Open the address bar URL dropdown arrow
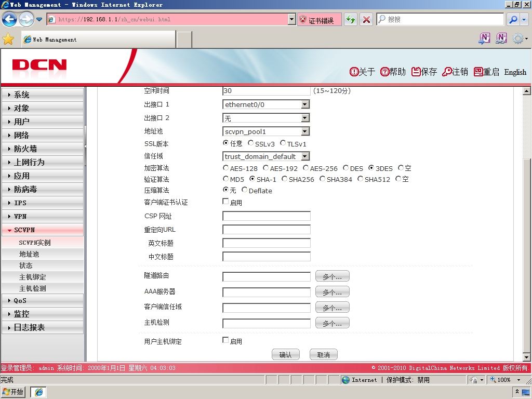Screen dimensions: 532x399 [x=292, y=19]
